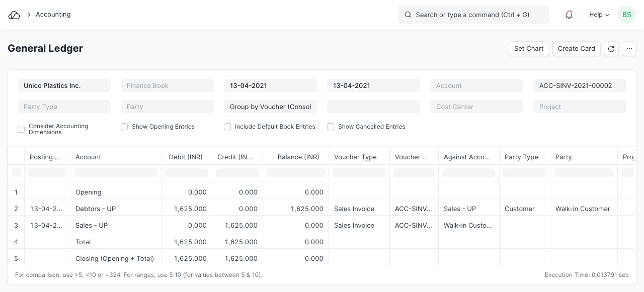Click the Cost Center filter field
The width and height of the screenshot is (644, 292).
pyautogui.click(x=476, y=107)
